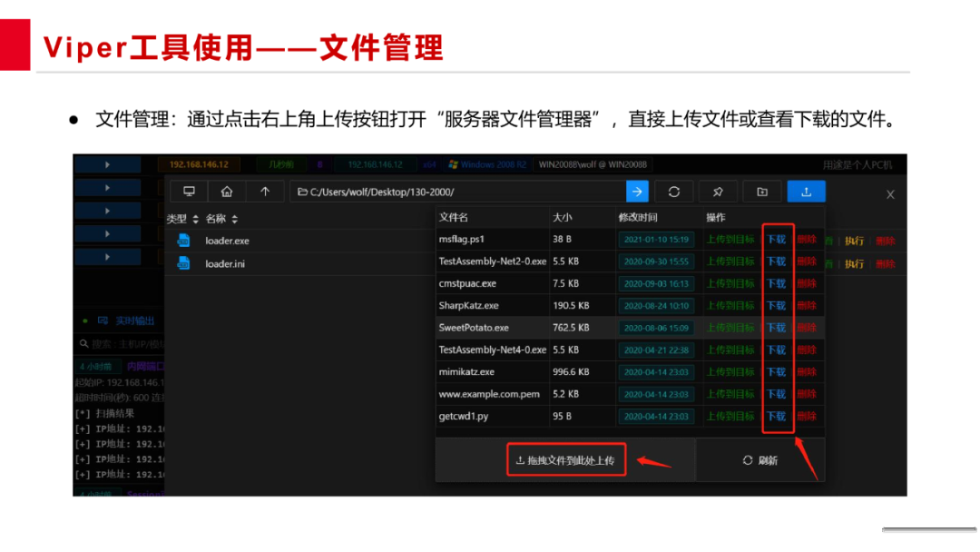Click the folder icon before the path text

click(302, 192)
